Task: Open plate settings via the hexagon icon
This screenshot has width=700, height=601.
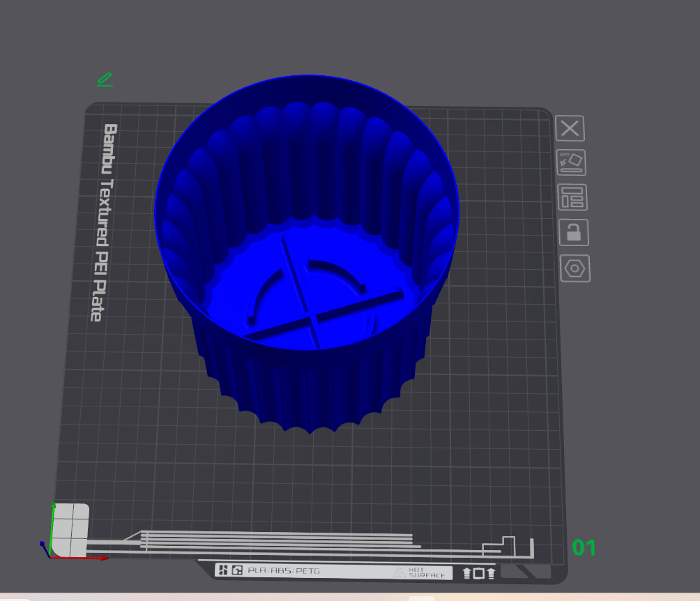Action: pos(575,268)
